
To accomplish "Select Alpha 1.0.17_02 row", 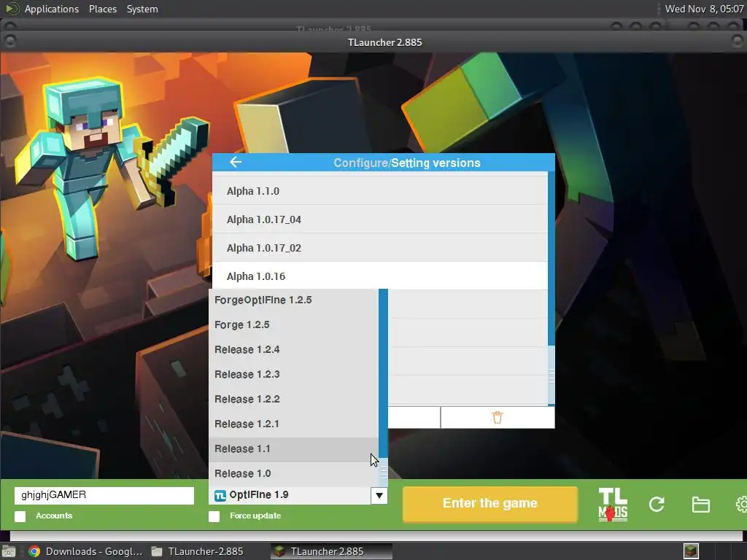I will click(379, 248).
